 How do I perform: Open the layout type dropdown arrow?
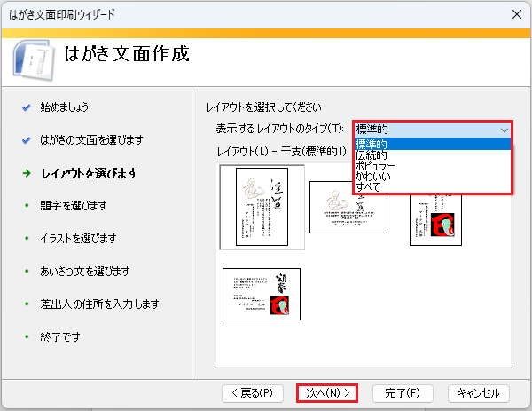(x=502, y=129)
